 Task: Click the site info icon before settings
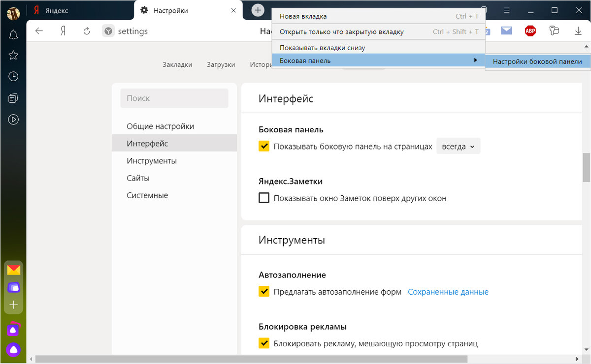(108, 31)
